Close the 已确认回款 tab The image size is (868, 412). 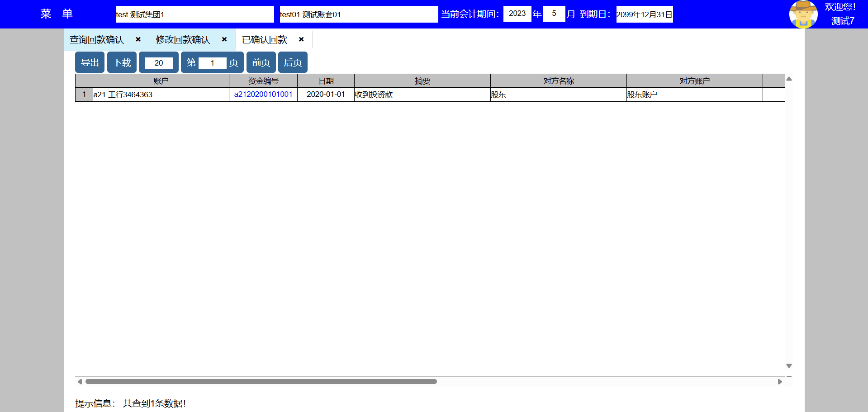click(x=301, y=39)
